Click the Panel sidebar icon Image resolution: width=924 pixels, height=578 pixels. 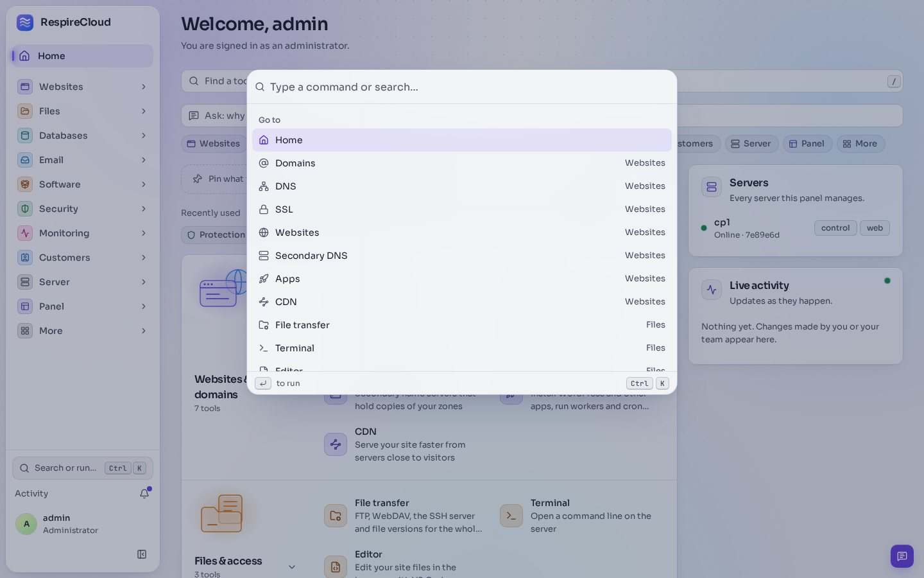pyautogui.click(x=25, y=306)
